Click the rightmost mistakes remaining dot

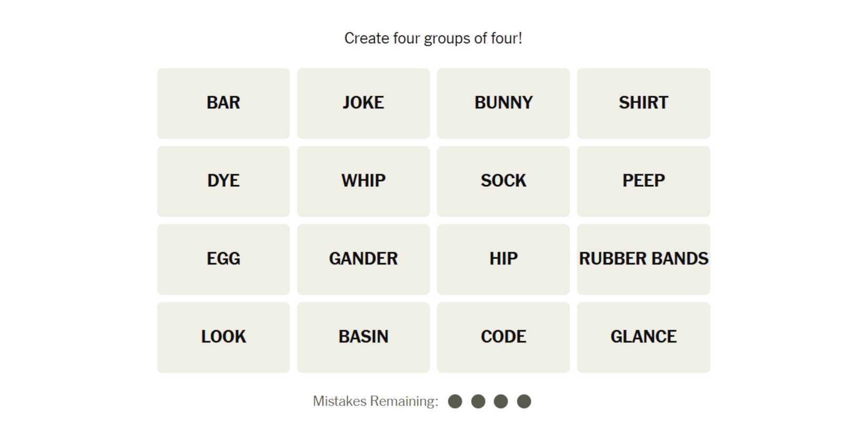pos(524,401)
